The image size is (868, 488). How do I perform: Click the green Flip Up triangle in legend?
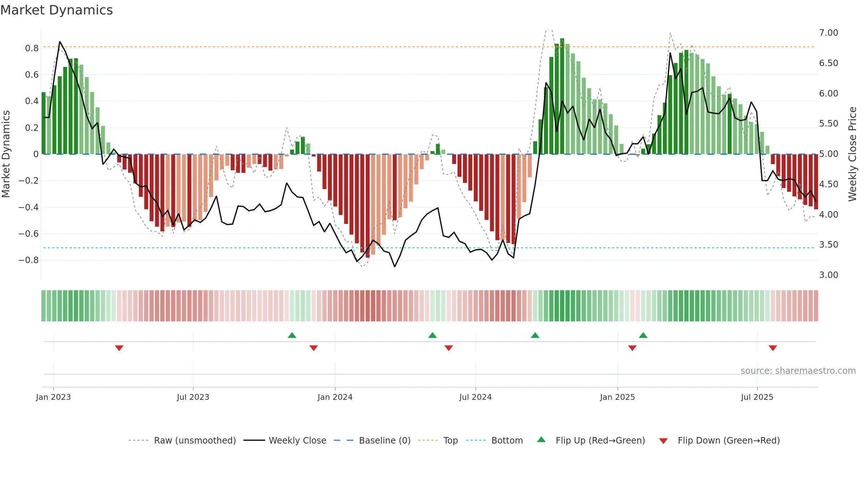coord(541,440)
